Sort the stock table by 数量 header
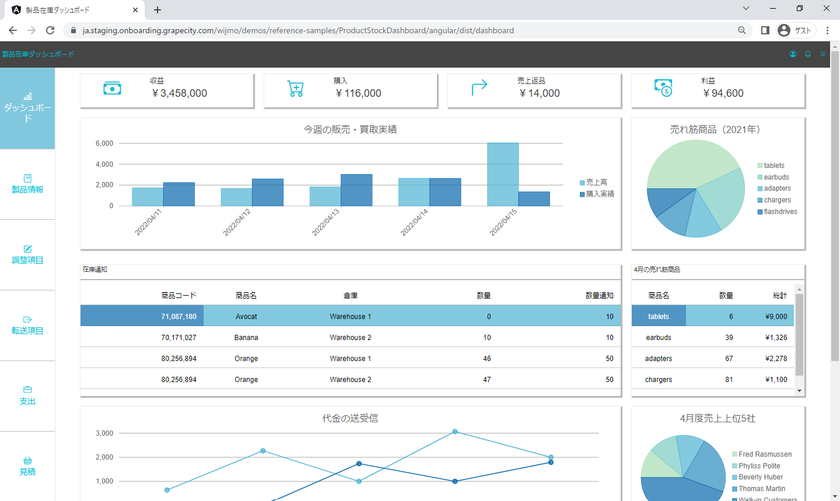 coord(483,295)
